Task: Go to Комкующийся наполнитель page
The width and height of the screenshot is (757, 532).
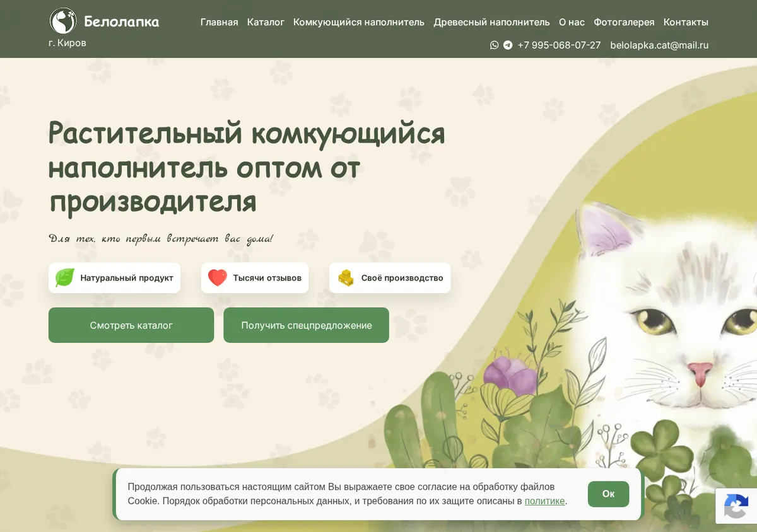Action: coord(359,22)
